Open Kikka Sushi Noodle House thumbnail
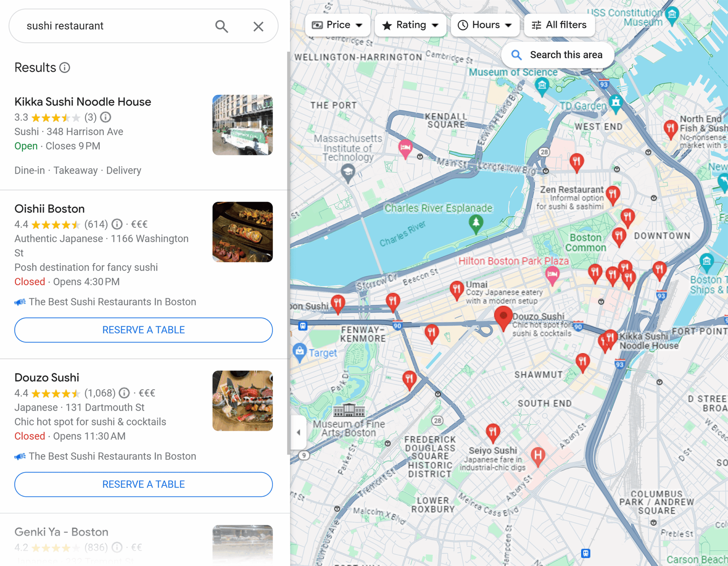 tap(242, 125)
